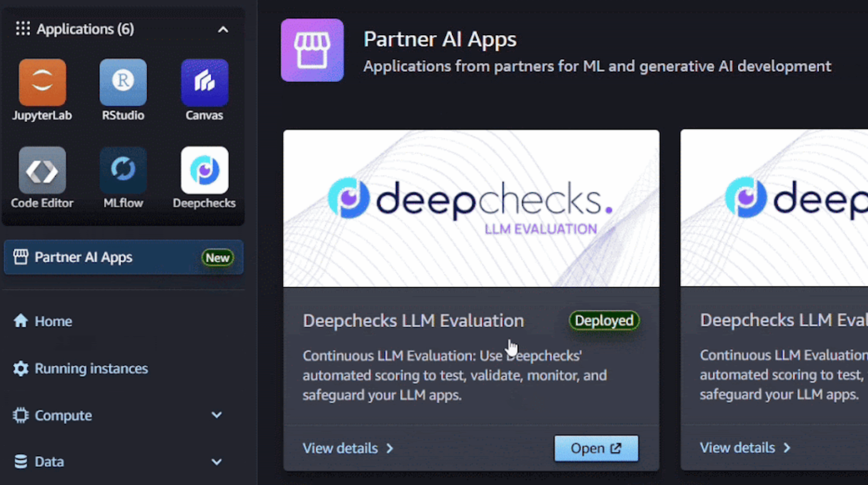The image size is (868, 485).
Task: Click the Partner AI Apps page heading
Action: (440, 39)
